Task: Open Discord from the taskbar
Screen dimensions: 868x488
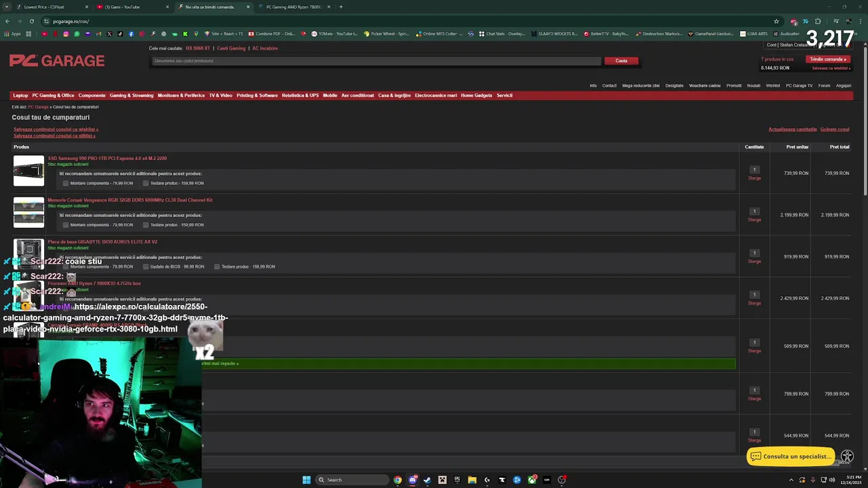Action: (412, 480)
